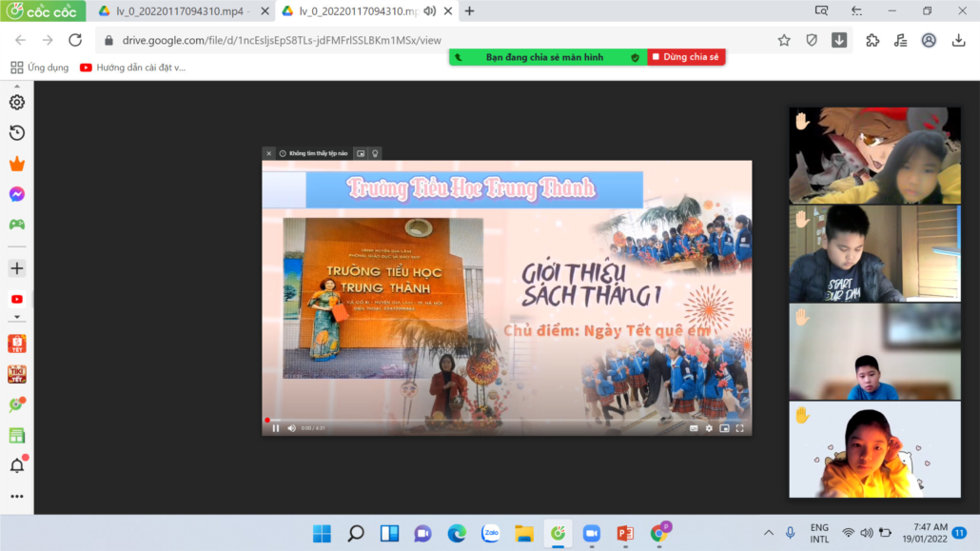Click the video progress bar
The width and height of the screenshot is (980, 551).
pos(506,420)
